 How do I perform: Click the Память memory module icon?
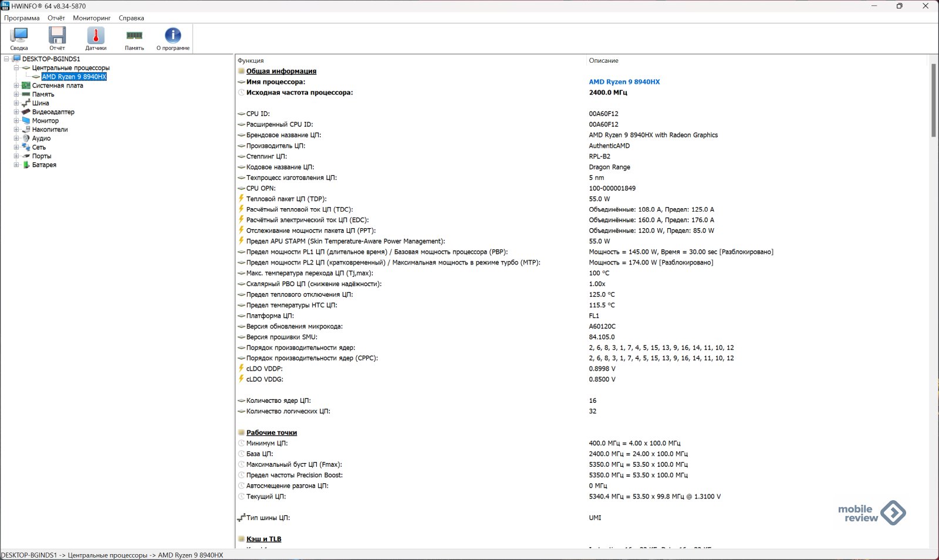click(x=134, y=36)
